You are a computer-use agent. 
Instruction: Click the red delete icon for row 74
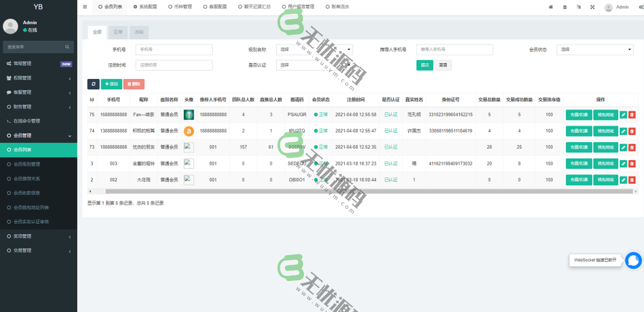(x=632, y=131)
